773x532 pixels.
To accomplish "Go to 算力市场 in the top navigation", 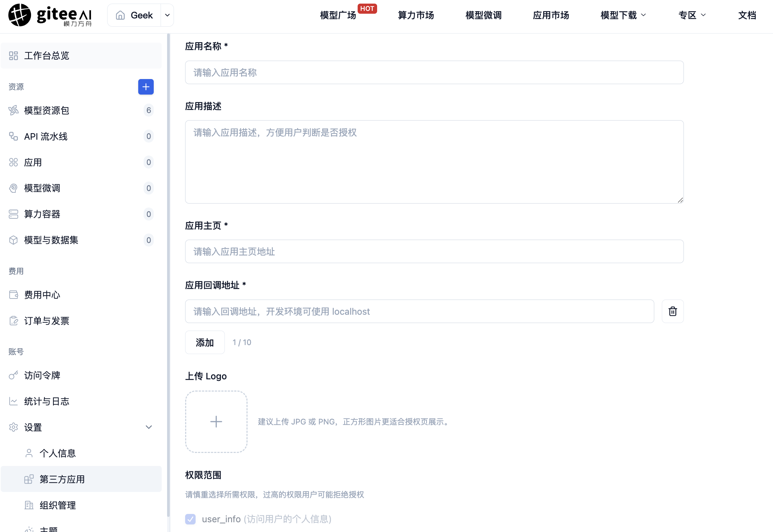I will (x=416, y=15).
